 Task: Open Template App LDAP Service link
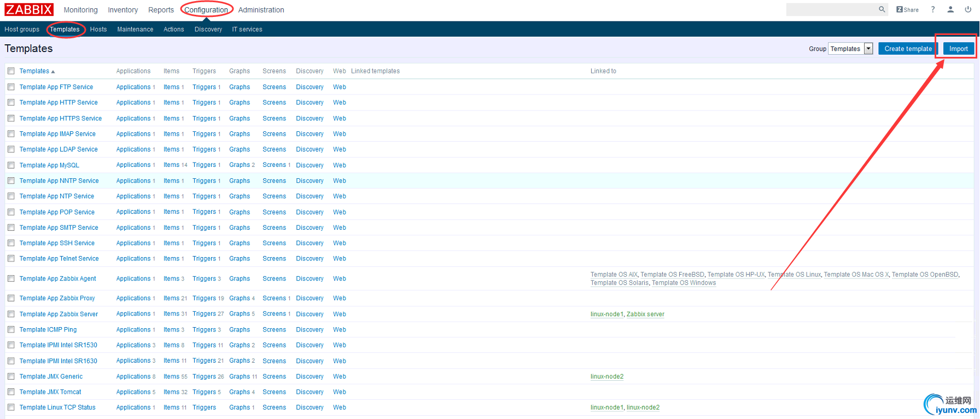pos(59,149)
